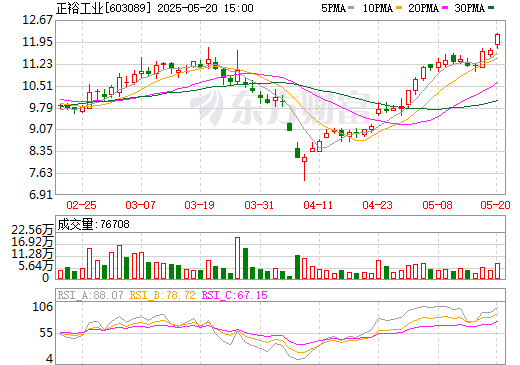Select the 05-20 date axis label
Viewport: 520px width, 365px height.
point(495,205)
